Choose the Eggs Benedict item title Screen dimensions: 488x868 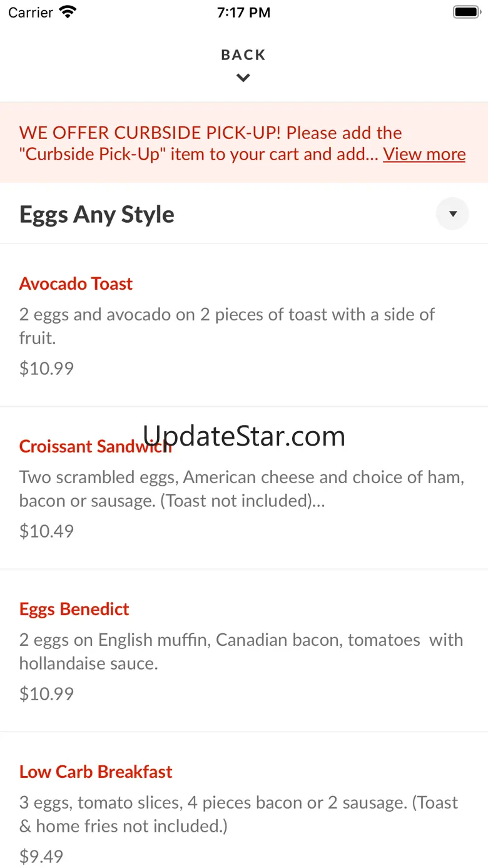[x=74, y=609]
